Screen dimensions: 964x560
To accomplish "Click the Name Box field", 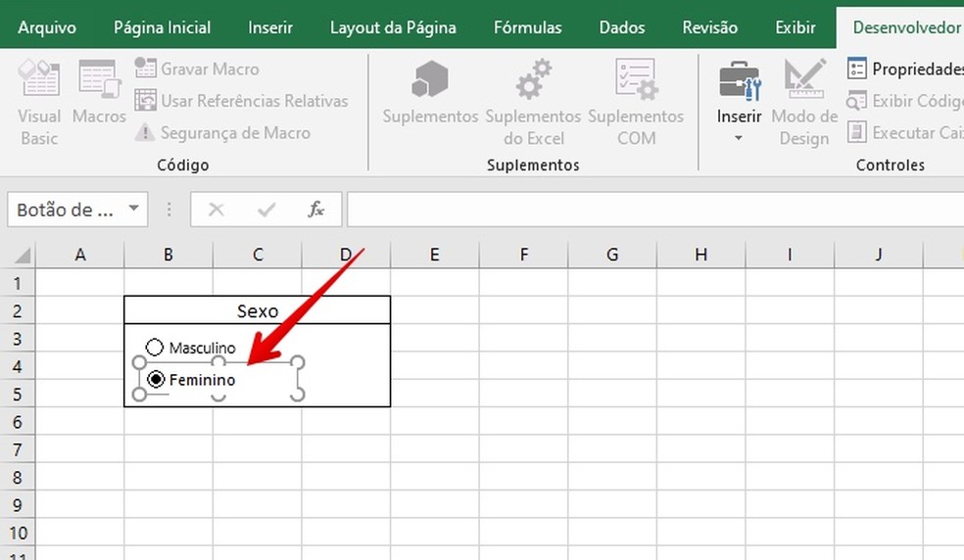I will point(66,210).
